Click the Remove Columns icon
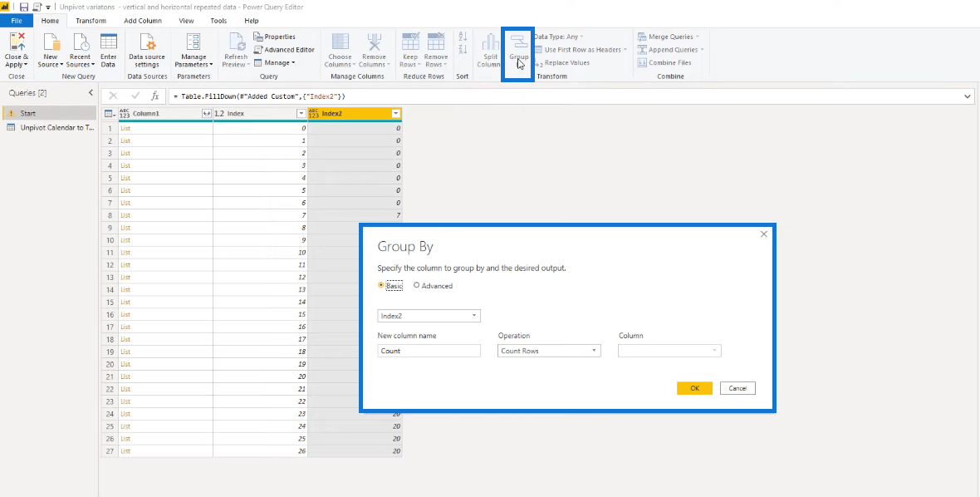The width and height of the screenshot is (980, 497). pyautogui.click(x=374, y=42)
